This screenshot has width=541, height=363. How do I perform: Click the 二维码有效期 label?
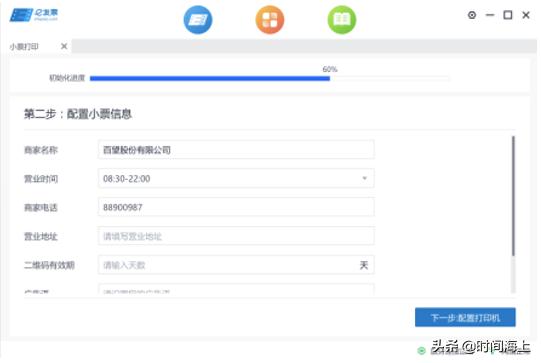(x=49, y=265)
